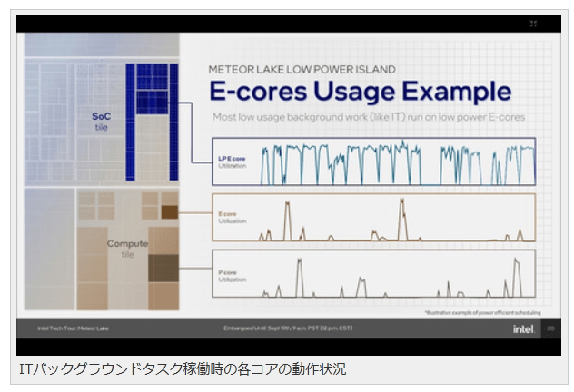Image resolution: width=574 pixels, height=392 pixels.
Task: Click the LP E-core utilization graph
Action: 395,162
